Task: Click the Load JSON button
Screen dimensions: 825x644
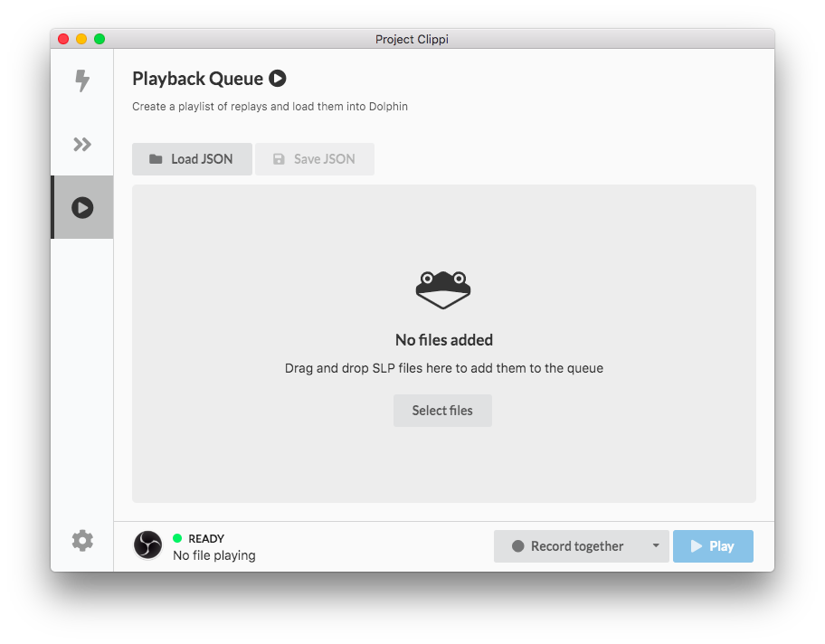Action: tap(192, 159)
